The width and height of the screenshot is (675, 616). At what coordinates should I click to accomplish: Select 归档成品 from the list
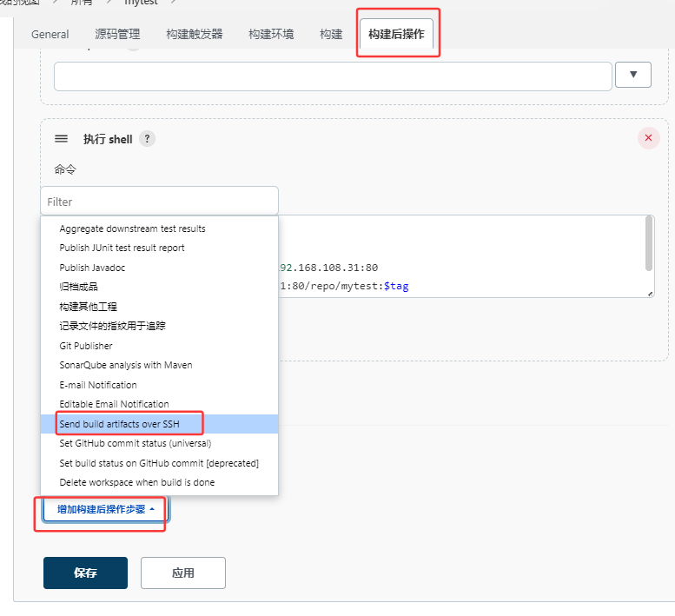coord(159,287)
